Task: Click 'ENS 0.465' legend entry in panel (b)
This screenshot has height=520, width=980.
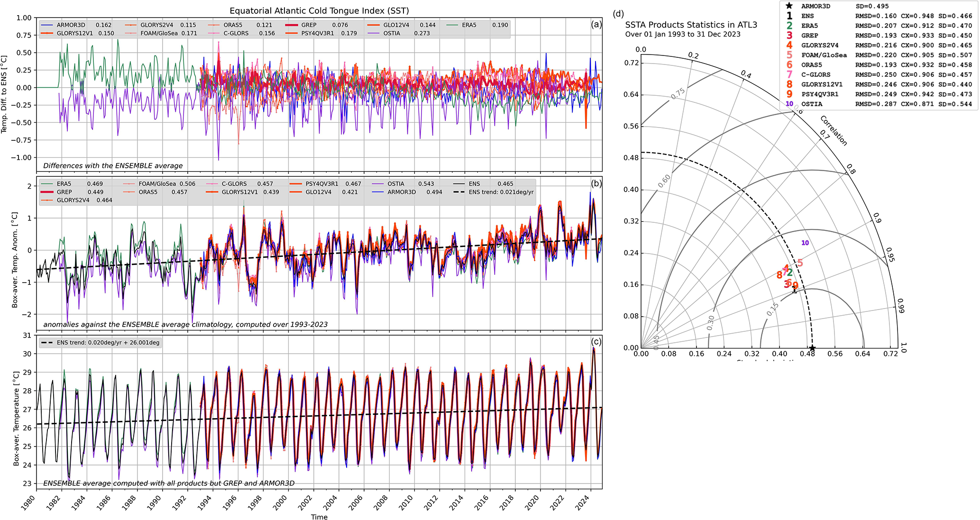Action: [484, 184]
